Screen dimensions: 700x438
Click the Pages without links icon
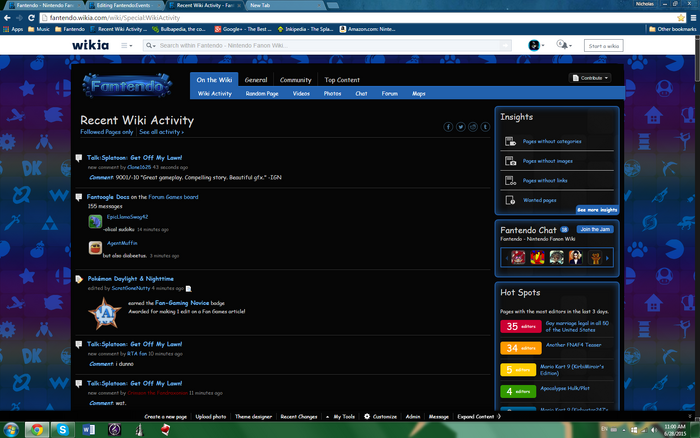510,180
